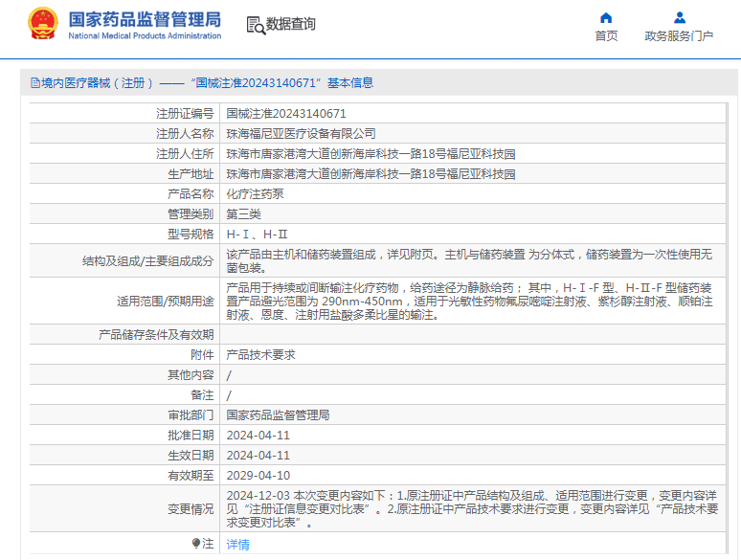Viewport: 741px width, 560px height.
Task: Click the 变更情况 row label
Action: [x=191, y=509]
